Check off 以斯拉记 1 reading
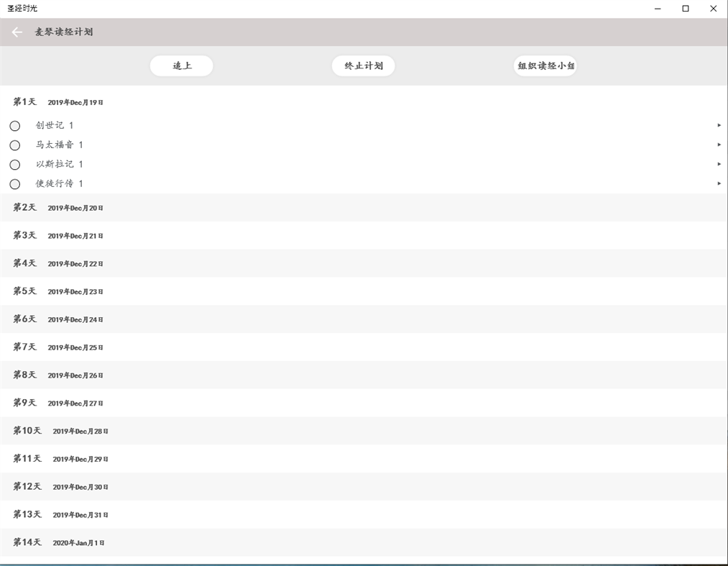 [15, 164]
